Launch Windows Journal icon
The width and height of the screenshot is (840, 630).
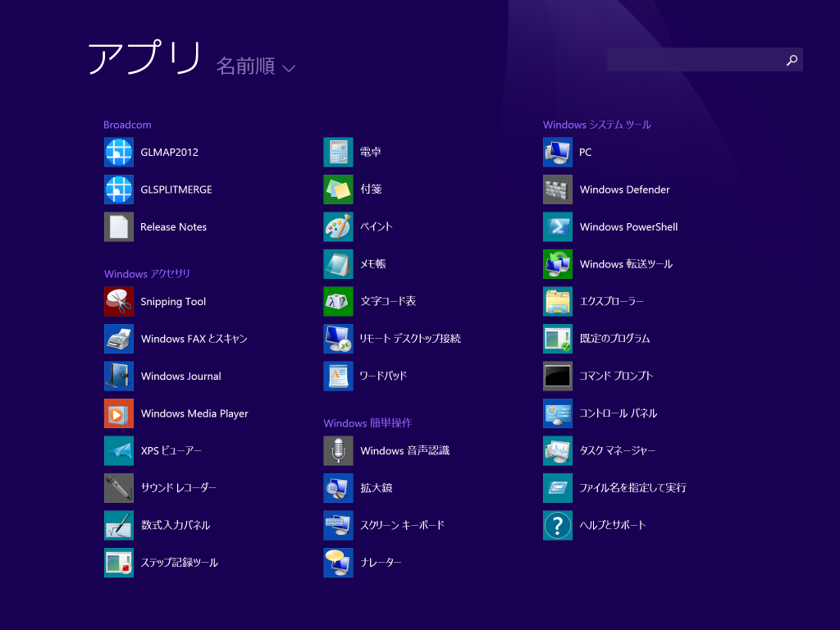click(x=118, y=376)
